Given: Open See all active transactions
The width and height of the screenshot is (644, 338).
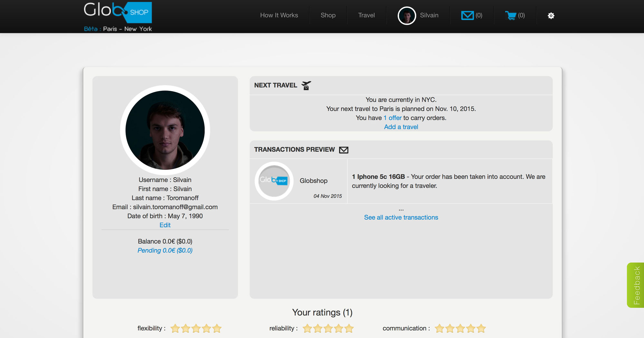Looking at the screenshot, I should click(401, 217).
